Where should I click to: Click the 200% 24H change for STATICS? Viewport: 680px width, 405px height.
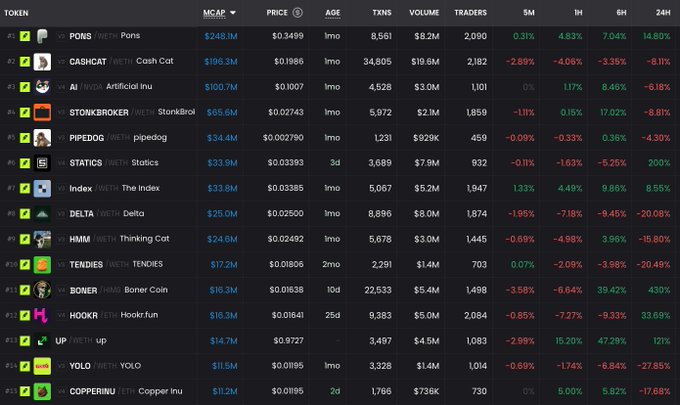[x=659, y=163]
